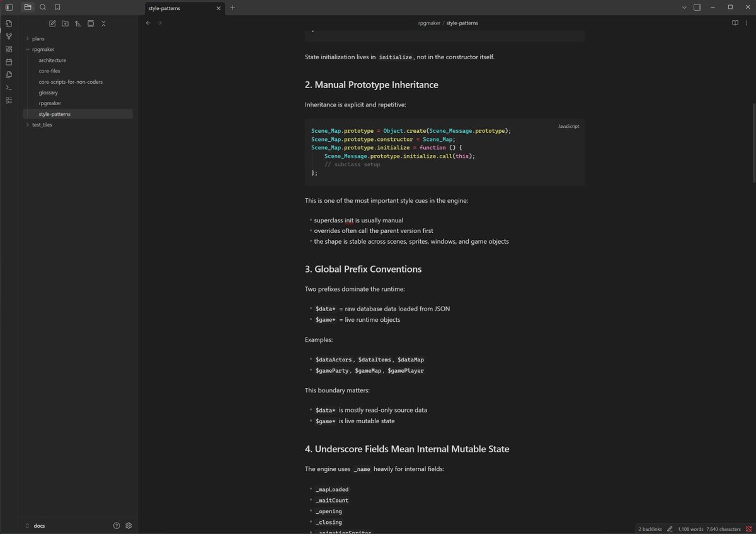Click the _waitCount list item
This screenshot has width=756, height=534.
332,501
